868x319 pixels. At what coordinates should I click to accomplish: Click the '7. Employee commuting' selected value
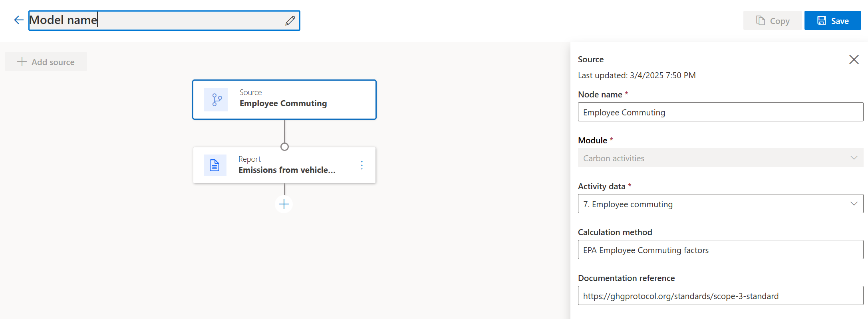click(628, 204)
